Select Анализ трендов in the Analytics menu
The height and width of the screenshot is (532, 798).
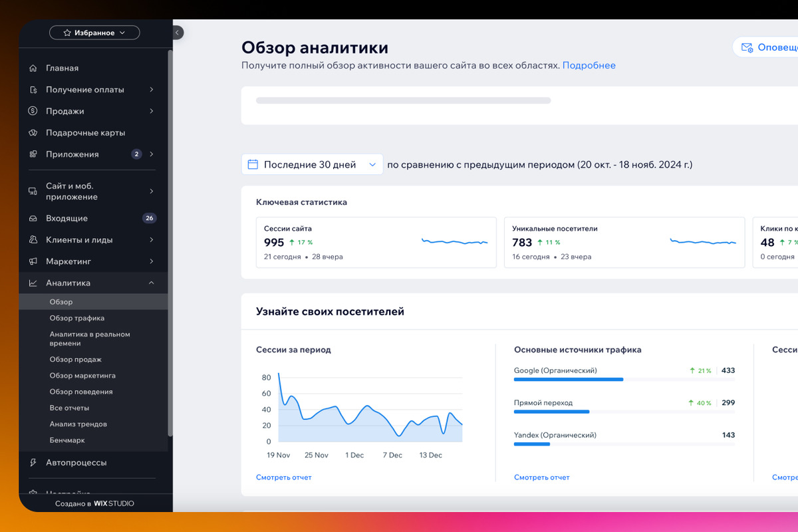(78, 424)
